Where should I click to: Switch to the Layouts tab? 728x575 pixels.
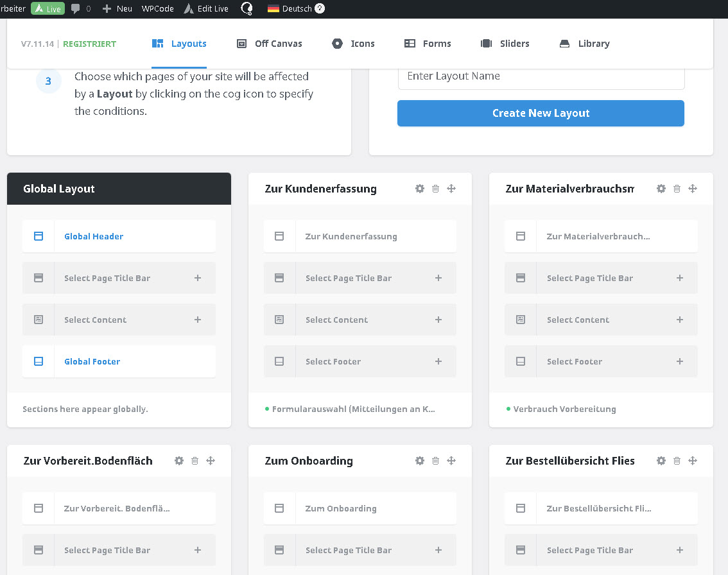click(x=179, y=44)
